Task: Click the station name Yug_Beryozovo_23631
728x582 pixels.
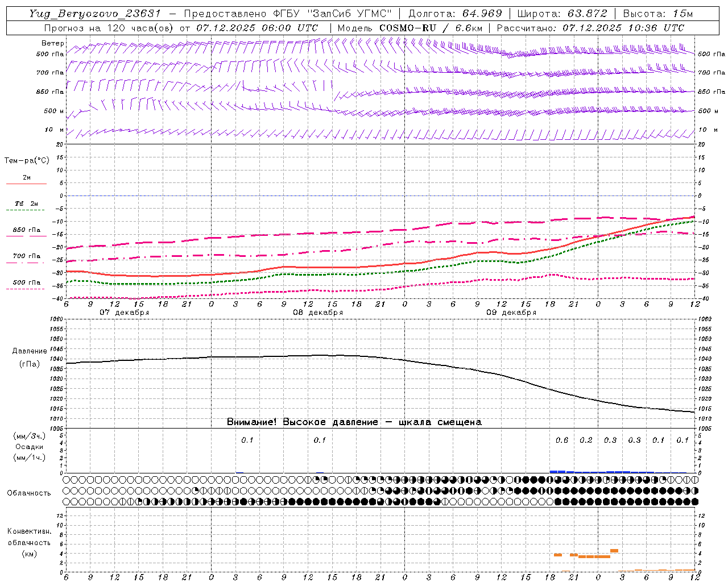Action: (95, 14)
